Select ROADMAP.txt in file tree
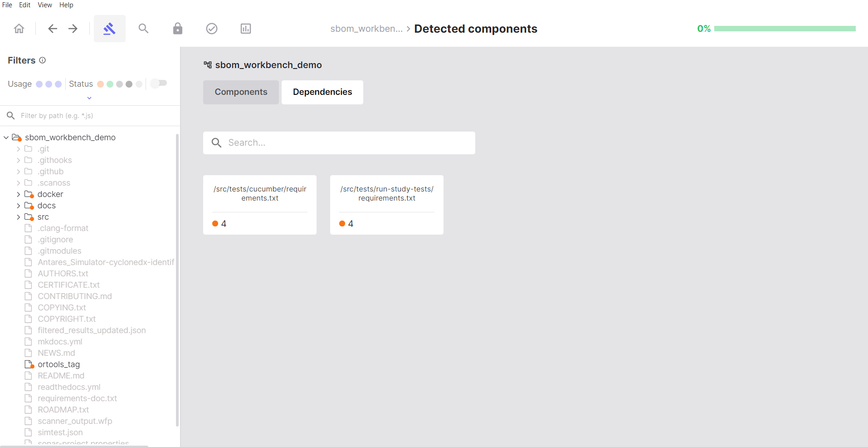The width and height of the screenshot is (868, 447). click(x=63, y=410)
